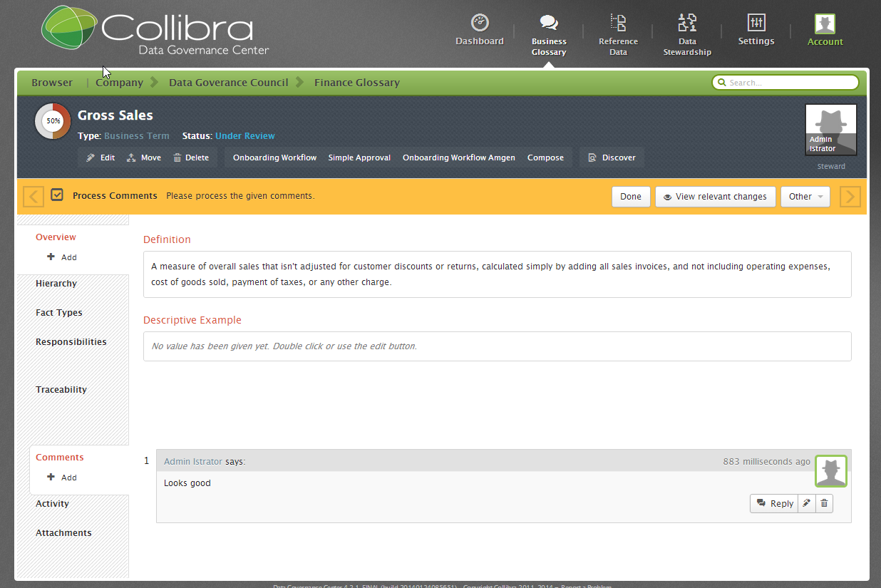Click the Under Review status link
The height and width of the screenshot is (588, 881).
coord(245,136)
